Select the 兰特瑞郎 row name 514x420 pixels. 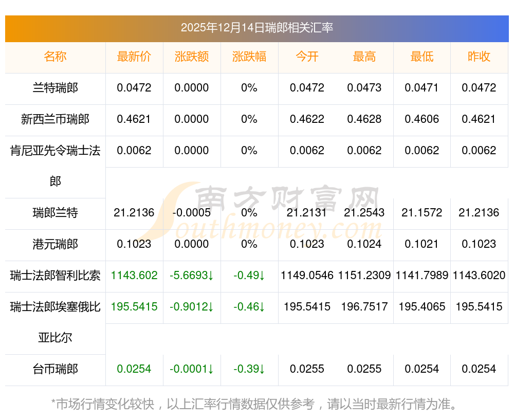point(56,88)
